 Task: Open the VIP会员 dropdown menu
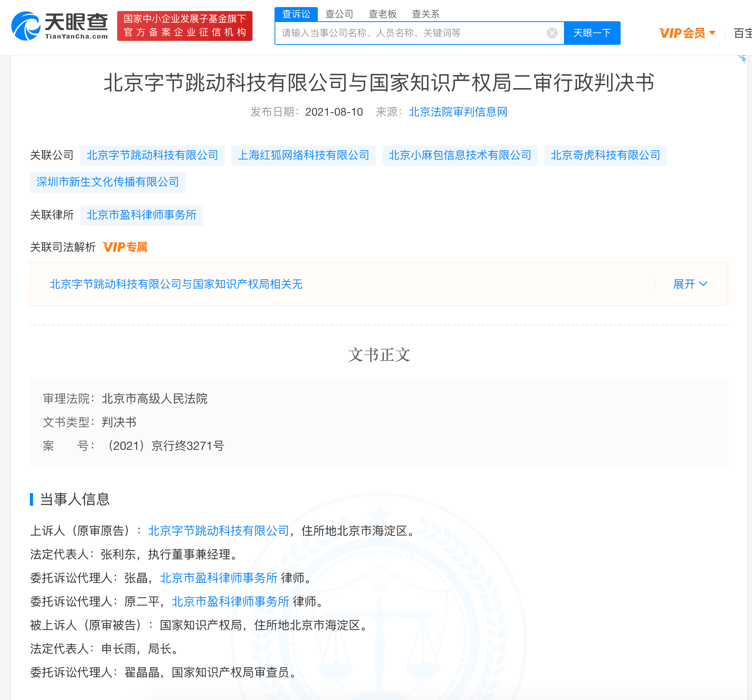[x=687, y=33]
